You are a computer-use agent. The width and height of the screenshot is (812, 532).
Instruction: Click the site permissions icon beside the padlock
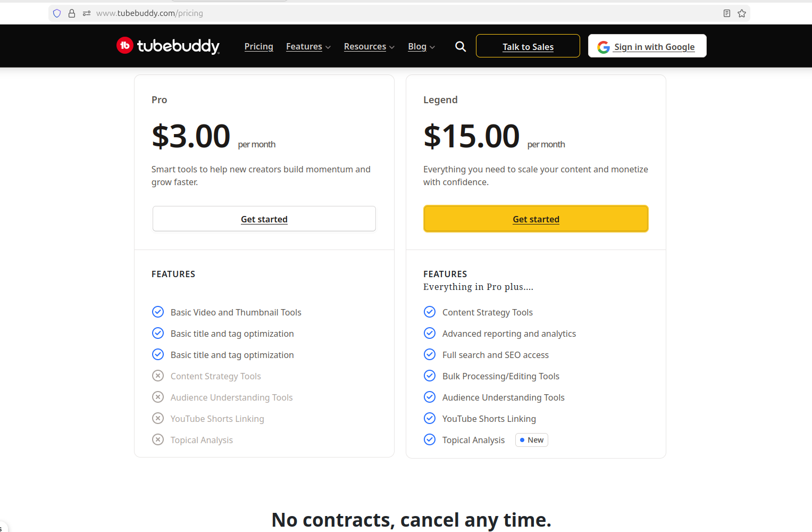(86, 13)
